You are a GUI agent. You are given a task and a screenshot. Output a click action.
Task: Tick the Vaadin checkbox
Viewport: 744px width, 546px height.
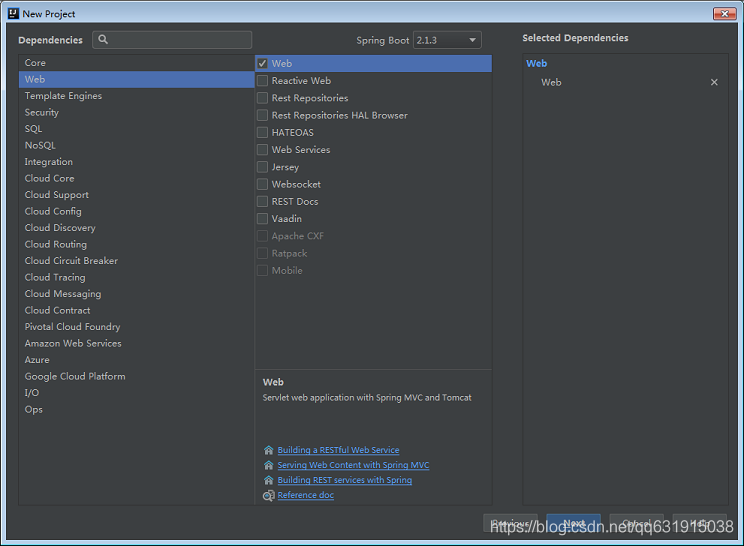[x=262, y=219]
